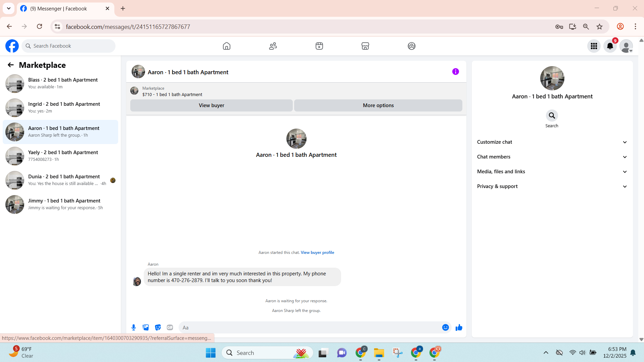Select Aaron 1 bed 1 bath conversation
The image size is (644, 362).
[x=60, y=132]
